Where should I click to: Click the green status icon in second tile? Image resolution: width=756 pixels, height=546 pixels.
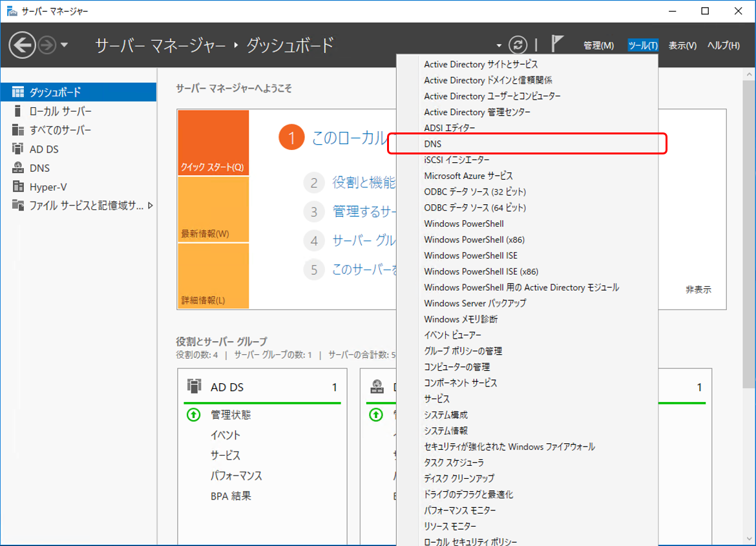375,414
